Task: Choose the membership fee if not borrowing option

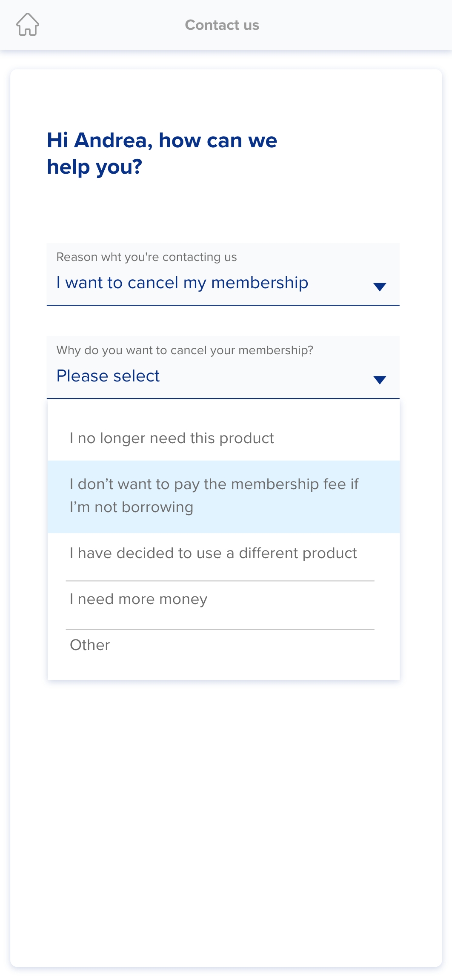Action: pyautogui.click(x=214, y=496)
